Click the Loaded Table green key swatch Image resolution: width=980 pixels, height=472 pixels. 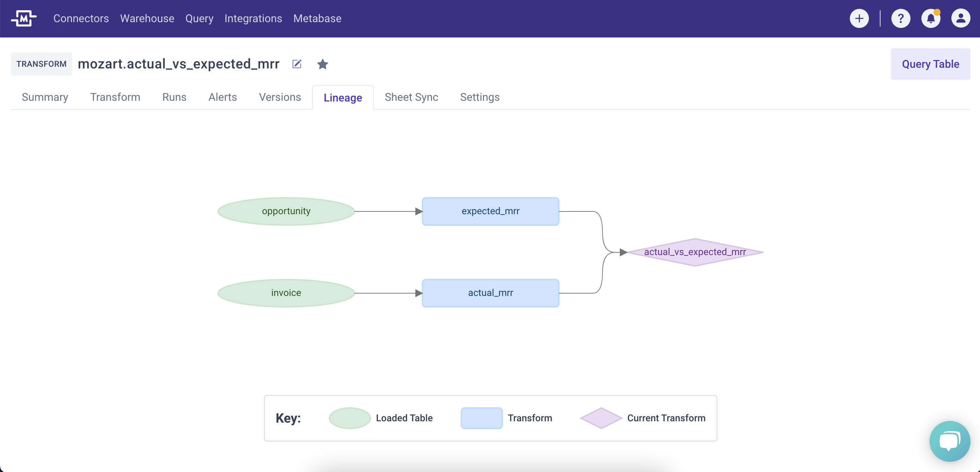(x=350, y=418)
